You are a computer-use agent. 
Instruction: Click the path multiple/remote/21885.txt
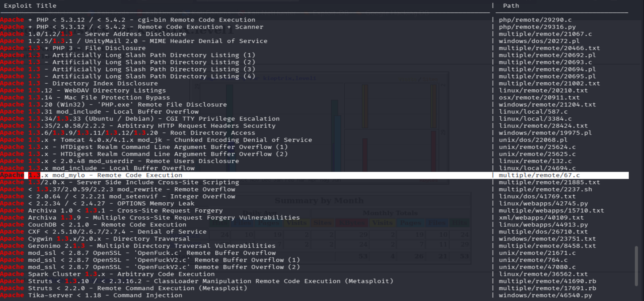pyautogui.click(x=549, y=182)
